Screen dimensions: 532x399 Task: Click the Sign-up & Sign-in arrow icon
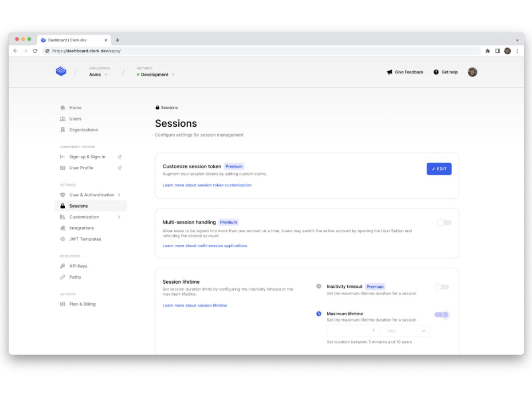63,157
